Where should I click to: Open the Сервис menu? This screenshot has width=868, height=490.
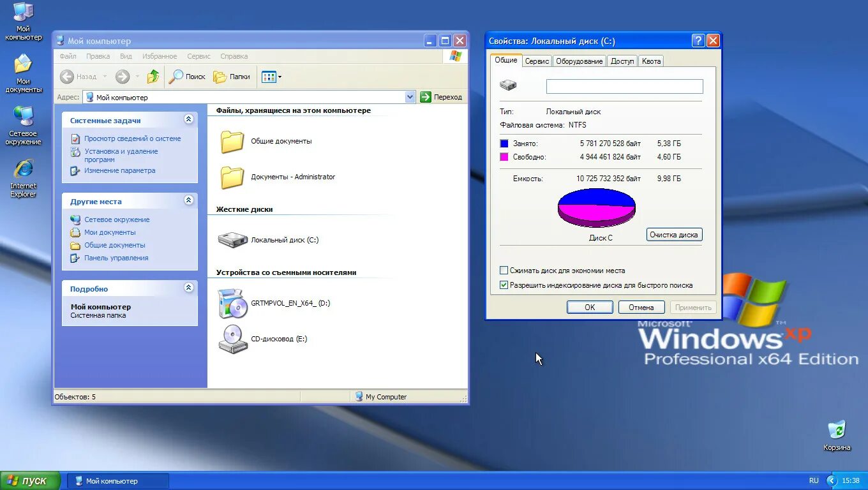tap(199, 56)
